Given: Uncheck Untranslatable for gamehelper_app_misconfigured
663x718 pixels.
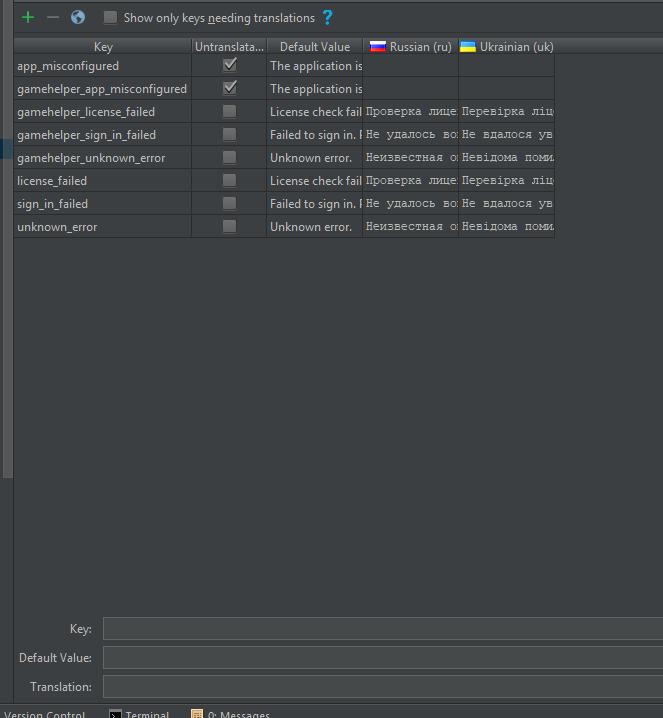Looking at the screenshot, I should click(229, 88).
